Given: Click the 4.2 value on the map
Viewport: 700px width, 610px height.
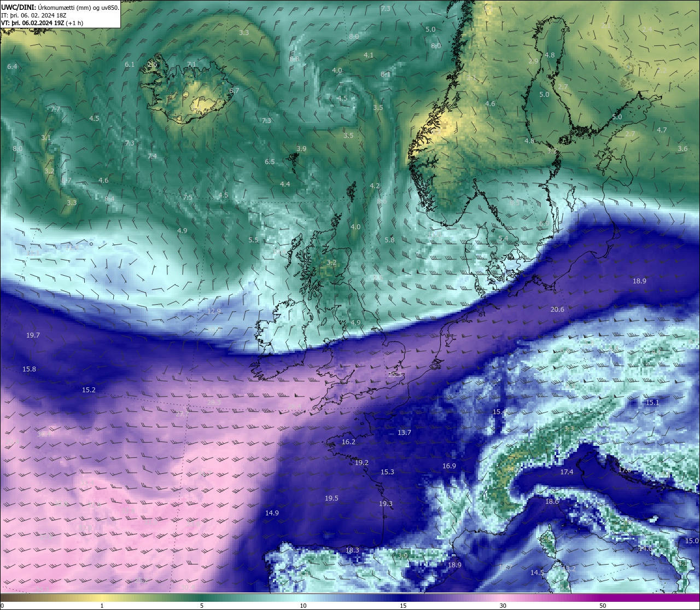Looking at the screenshot, I should point(375,187).
